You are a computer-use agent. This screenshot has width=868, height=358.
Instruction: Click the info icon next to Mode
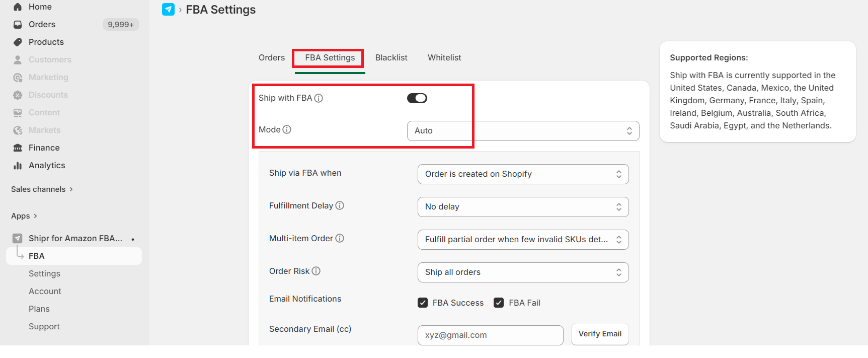[287, 129]
